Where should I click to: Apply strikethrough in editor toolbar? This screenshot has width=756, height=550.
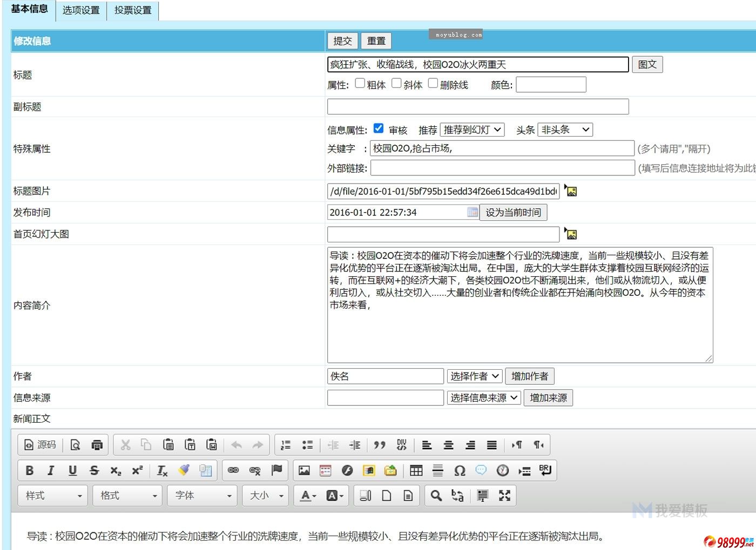pos(94,471)
